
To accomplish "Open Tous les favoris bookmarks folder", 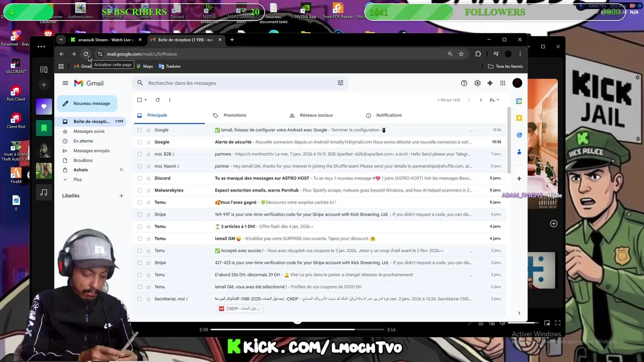I will click(x=506, y=66).
